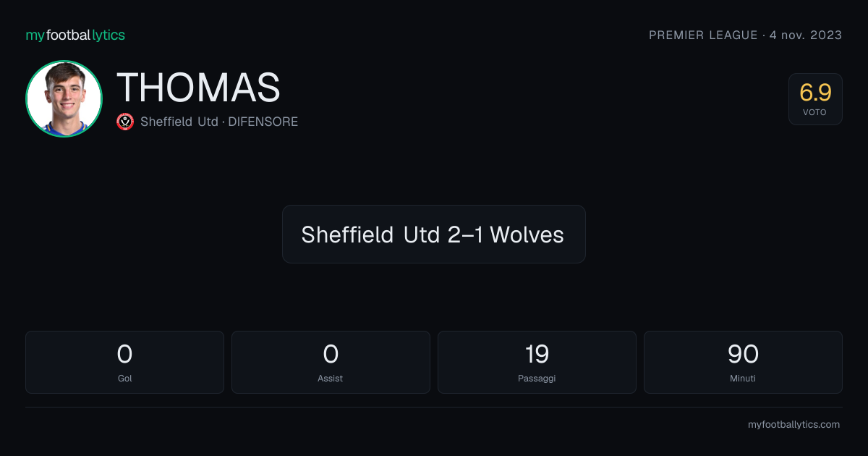Click the Gol stat card
Image resolution: width=868 pixels, height=456 pixels.
pyautogui.click(x=124, y=362)
